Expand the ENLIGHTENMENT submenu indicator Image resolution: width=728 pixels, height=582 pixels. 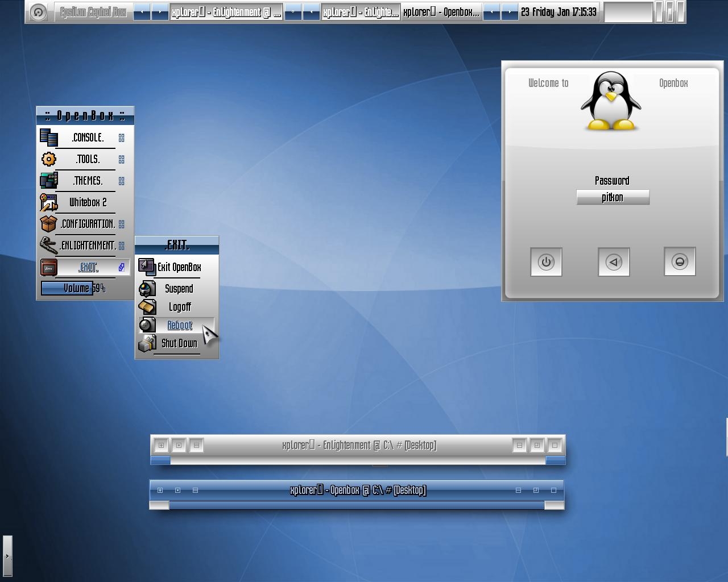(x=121, y=246)
